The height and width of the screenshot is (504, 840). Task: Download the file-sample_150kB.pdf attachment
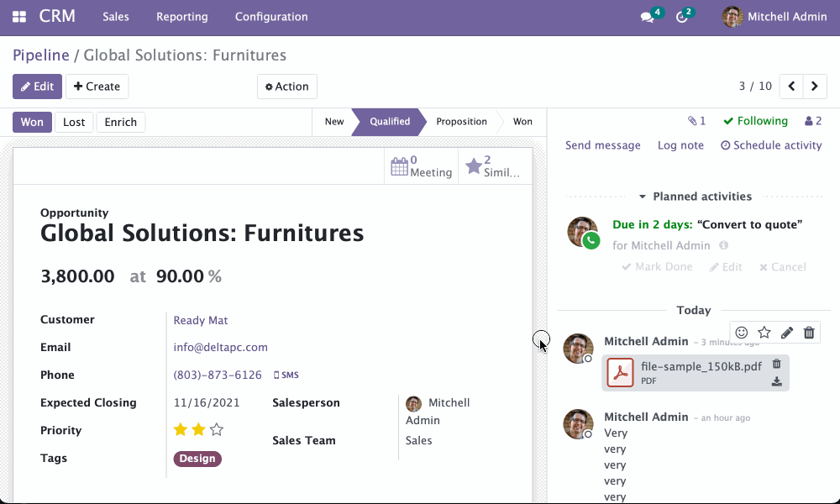pos(777,381)
